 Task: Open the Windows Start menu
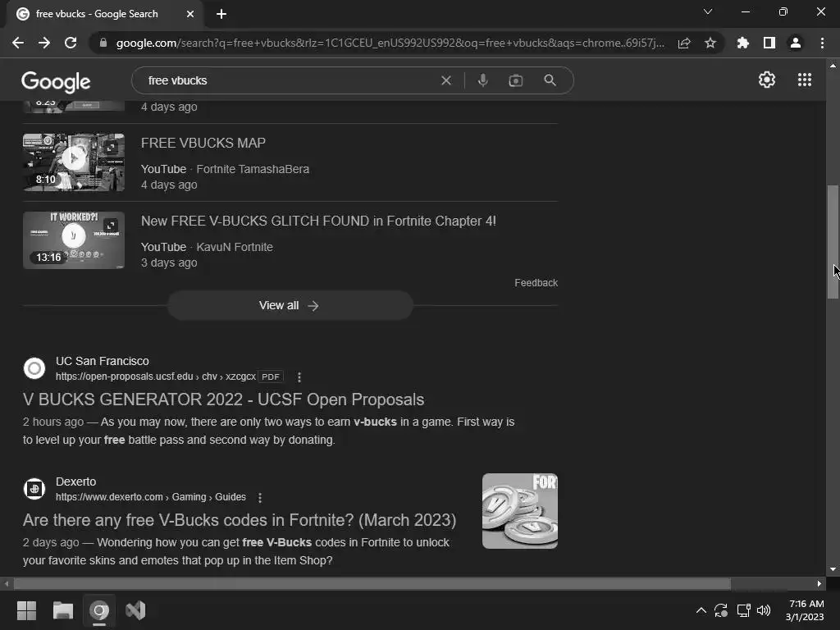point(26,610)
